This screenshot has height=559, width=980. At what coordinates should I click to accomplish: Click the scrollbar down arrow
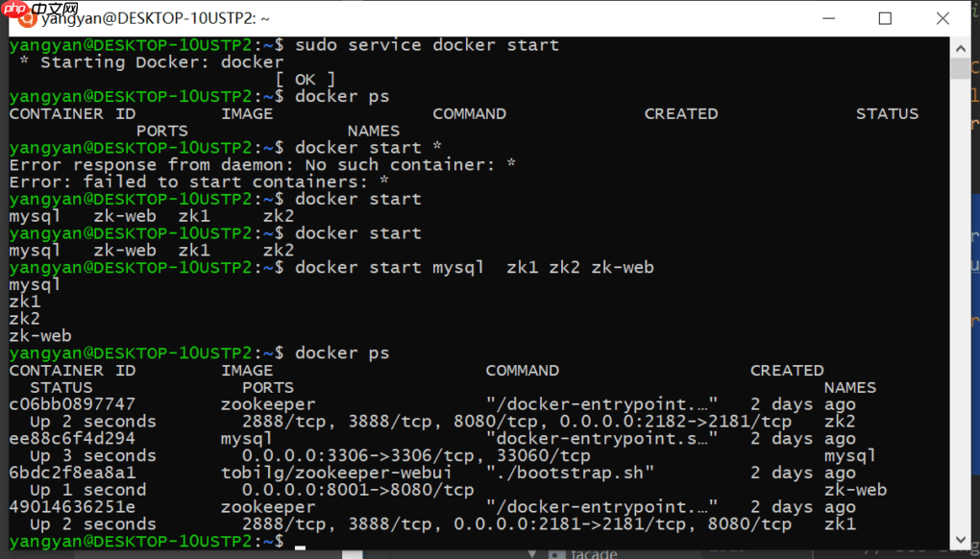click(x=959, y=538)
